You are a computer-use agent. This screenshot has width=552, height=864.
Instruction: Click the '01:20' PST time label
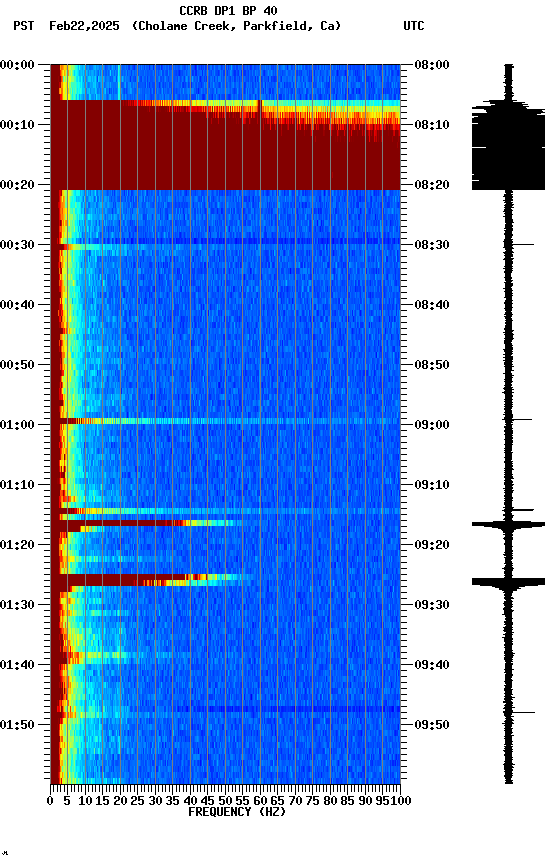click(x=17, y=545)
